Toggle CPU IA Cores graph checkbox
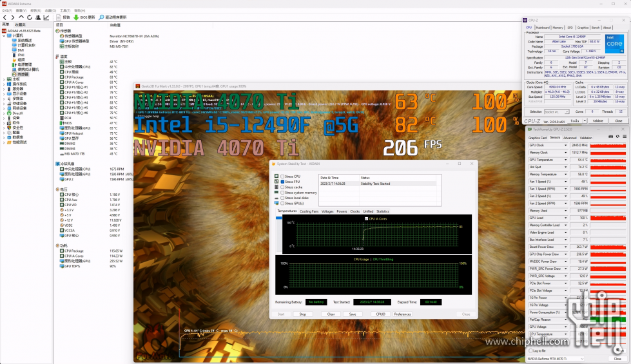The height and width of the screenshot is (364, 631). tap(366, 219)
